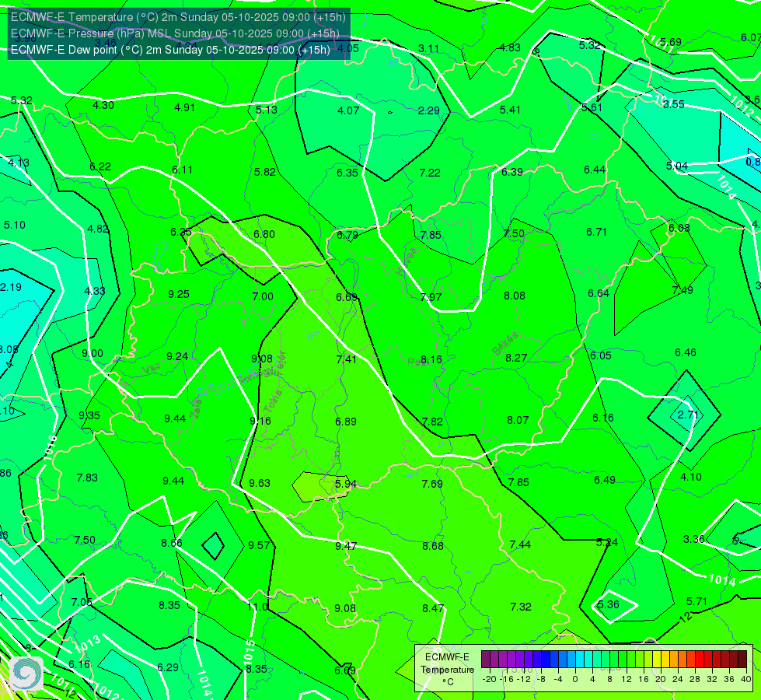761x700 pixels.
Task: Click the temperature value 7.49
Action: (682, 290)
